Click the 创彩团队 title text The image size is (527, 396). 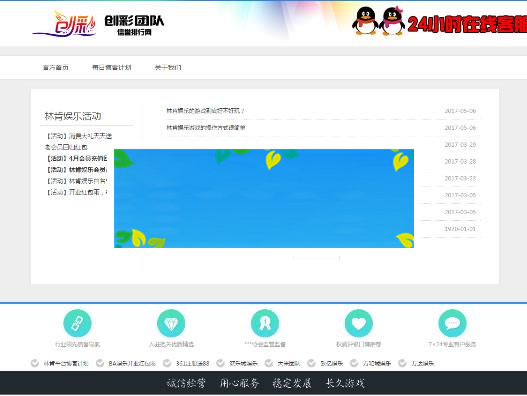pyautogui.click(x=134, y=21)
